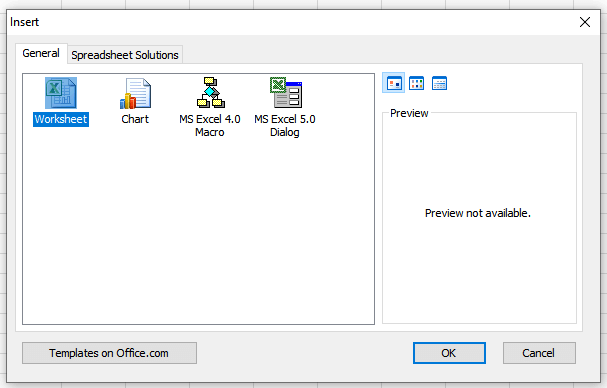Dismiss dialog with the Cancel button
Viewport: 607px width, 388px height.
(x=539, y=353)
